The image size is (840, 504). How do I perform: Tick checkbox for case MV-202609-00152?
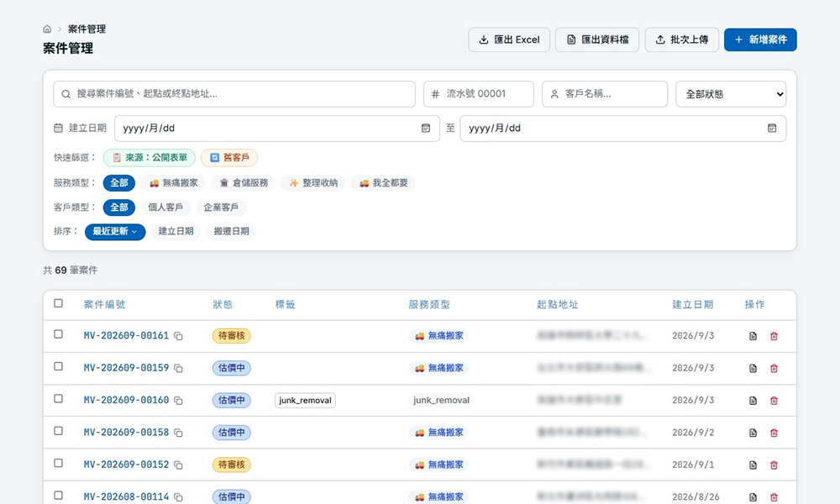[x=59, y=463]
